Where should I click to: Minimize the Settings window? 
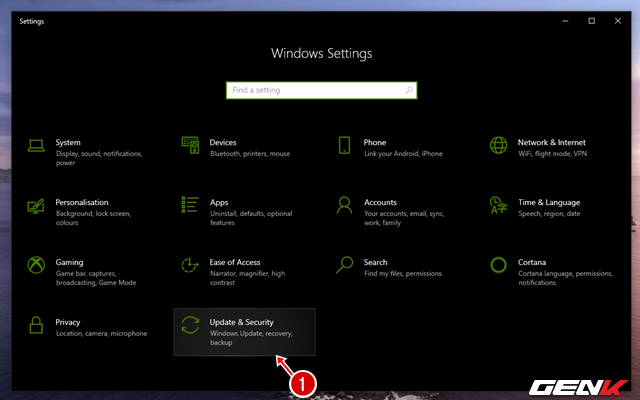[565, 21]
